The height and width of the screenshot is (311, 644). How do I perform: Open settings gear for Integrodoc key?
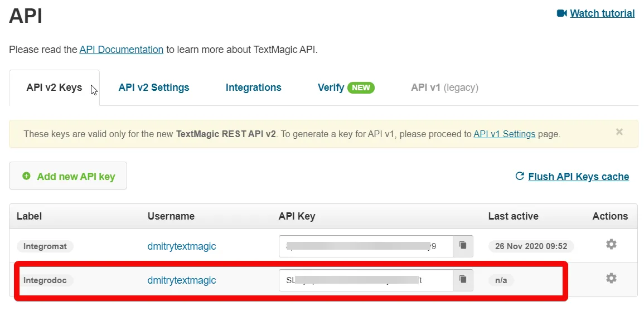[x=611, y=279]
